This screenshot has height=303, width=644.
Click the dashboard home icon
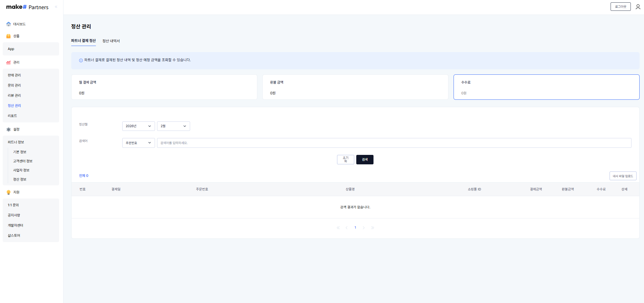(x=8, y=24)
